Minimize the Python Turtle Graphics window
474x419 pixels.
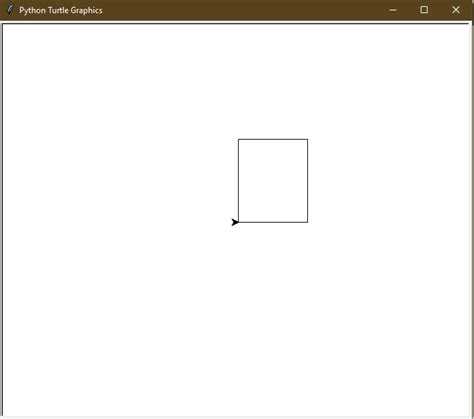tap(393, 10)
